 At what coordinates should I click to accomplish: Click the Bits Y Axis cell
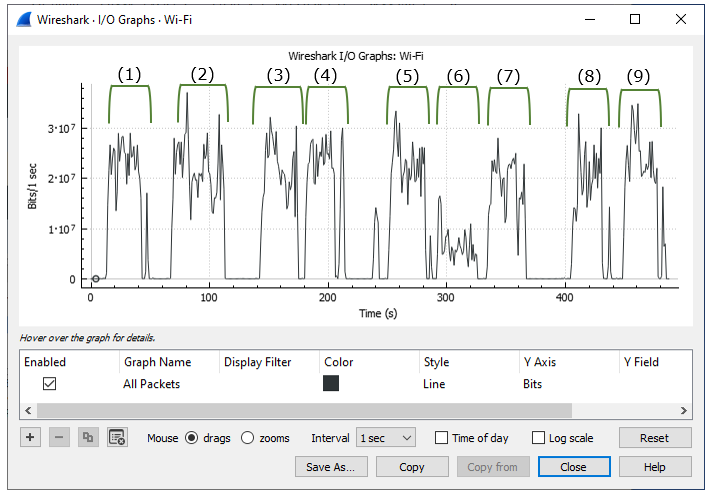tap(532, 384)
